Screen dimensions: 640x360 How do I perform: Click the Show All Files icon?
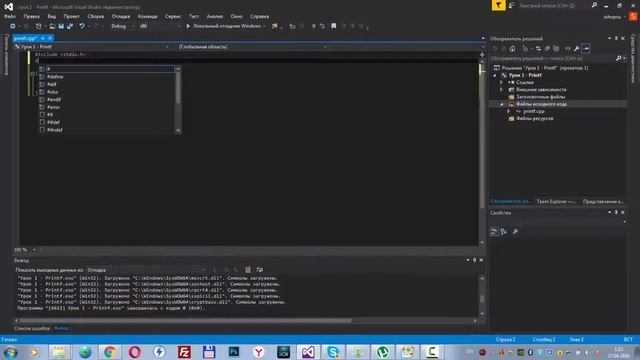click(x=556, y=49)
